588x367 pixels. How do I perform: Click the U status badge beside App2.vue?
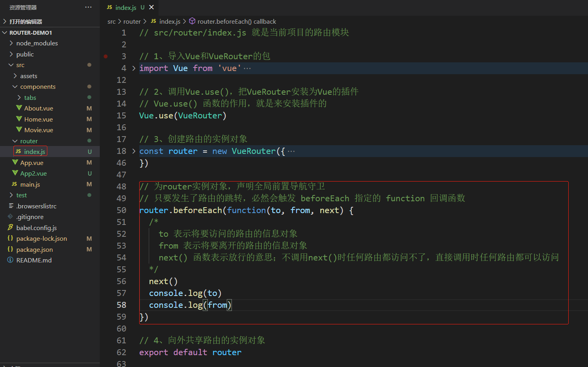coord(90,173)
